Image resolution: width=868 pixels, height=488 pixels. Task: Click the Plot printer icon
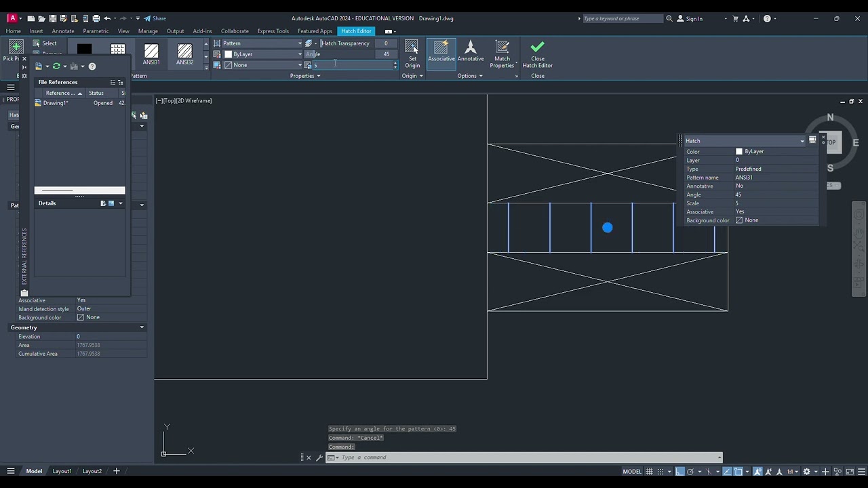[96, 18]
